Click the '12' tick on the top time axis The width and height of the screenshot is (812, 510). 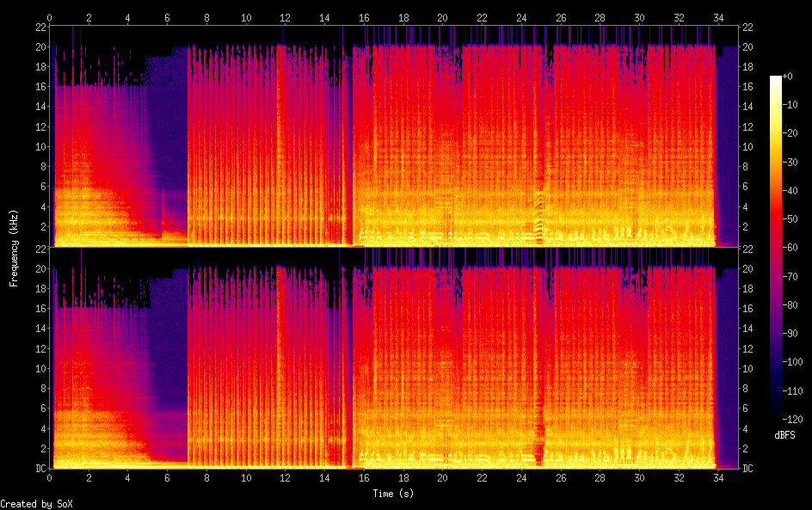click(x=286, y=17)
